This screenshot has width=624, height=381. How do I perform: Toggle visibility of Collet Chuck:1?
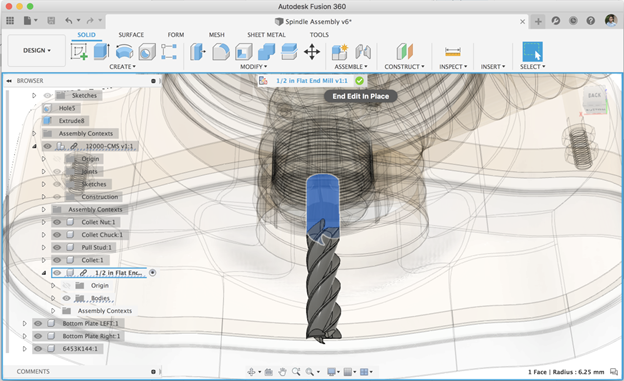[57, 235]
